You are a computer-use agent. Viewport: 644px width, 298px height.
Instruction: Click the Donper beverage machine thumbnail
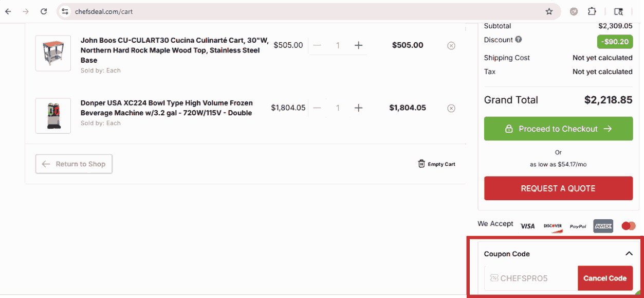coord(53,116)
